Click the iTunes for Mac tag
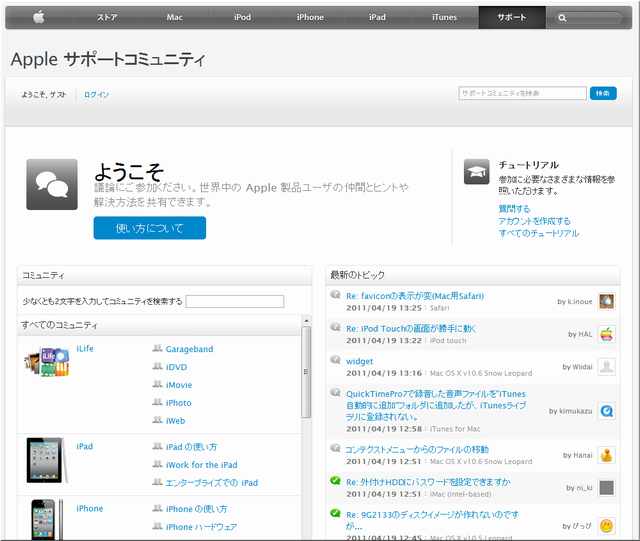 (455, 429)
